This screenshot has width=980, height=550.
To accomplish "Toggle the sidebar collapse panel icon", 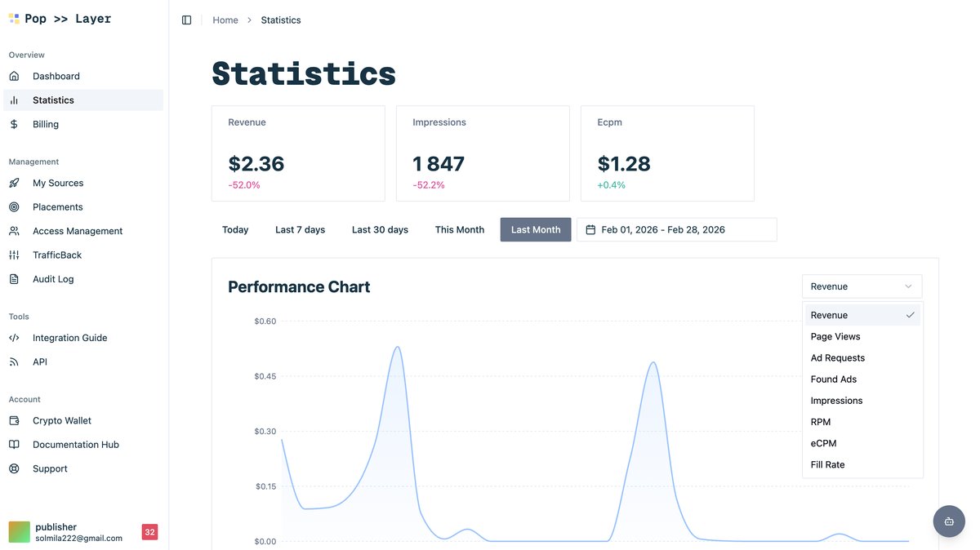I will tap(187, 19).
